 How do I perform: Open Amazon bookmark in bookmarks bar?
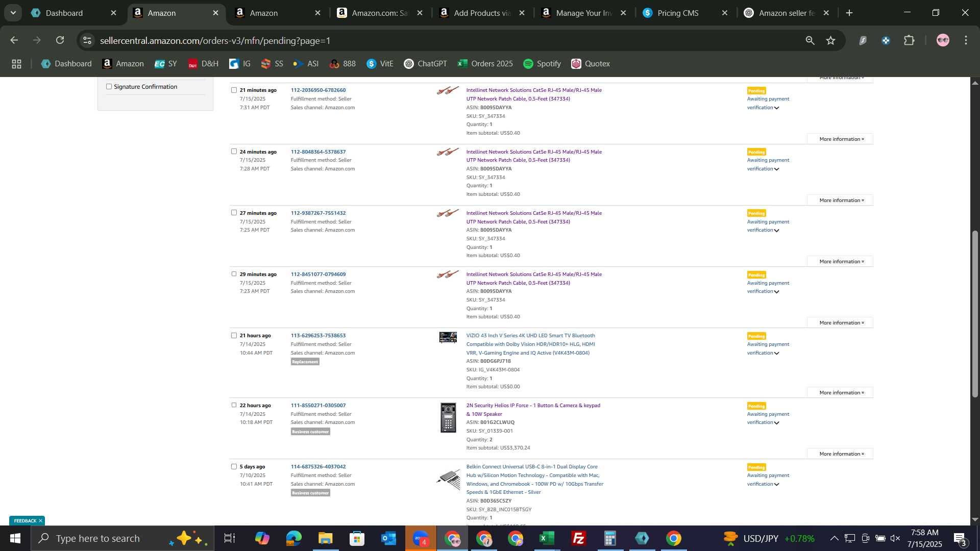tap(123, 64)
